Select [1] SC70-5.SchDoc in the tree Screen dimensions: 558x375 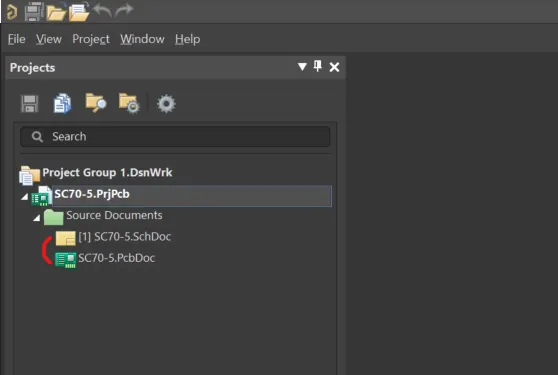coord(125,237)
